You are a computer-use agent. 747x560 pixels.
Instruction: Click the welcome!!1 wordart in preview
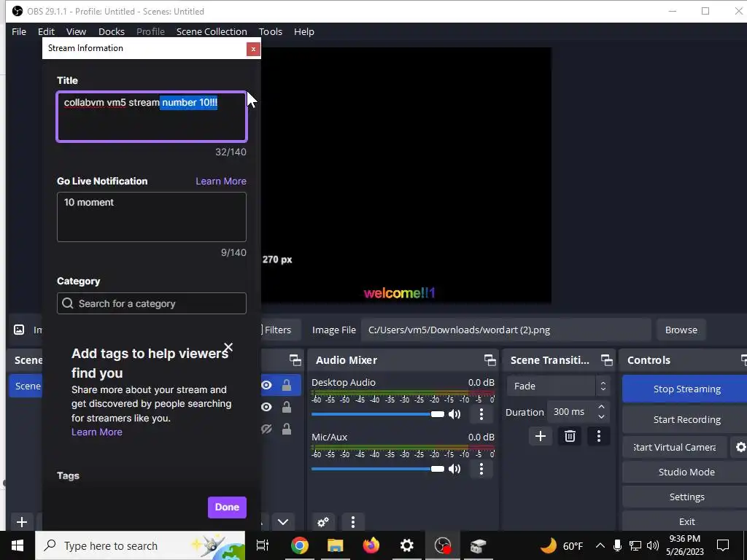[x=399, y=293]
